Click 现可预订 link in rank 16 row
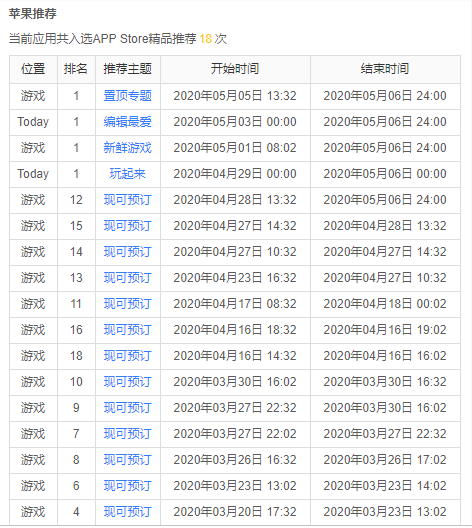This screenshot has width=472, height=528. point(128,330)
